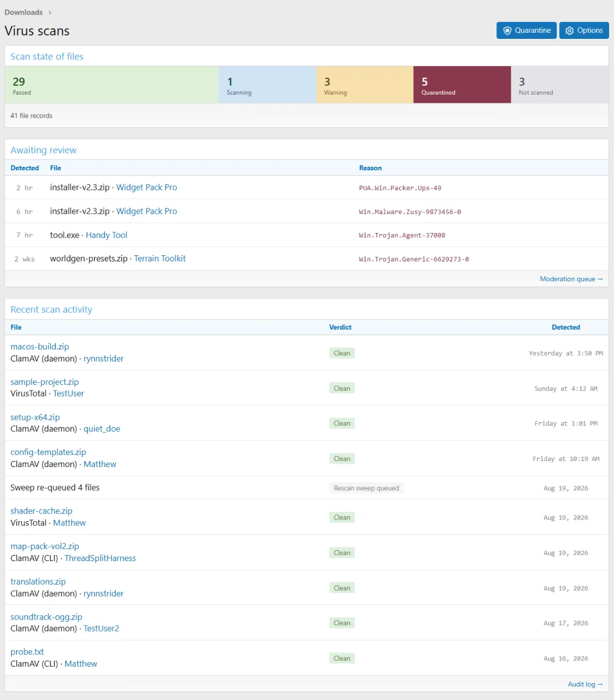Select the 3 Not scanned state block
This screenshot has width=614, height=700.
(x=559, y=85)
